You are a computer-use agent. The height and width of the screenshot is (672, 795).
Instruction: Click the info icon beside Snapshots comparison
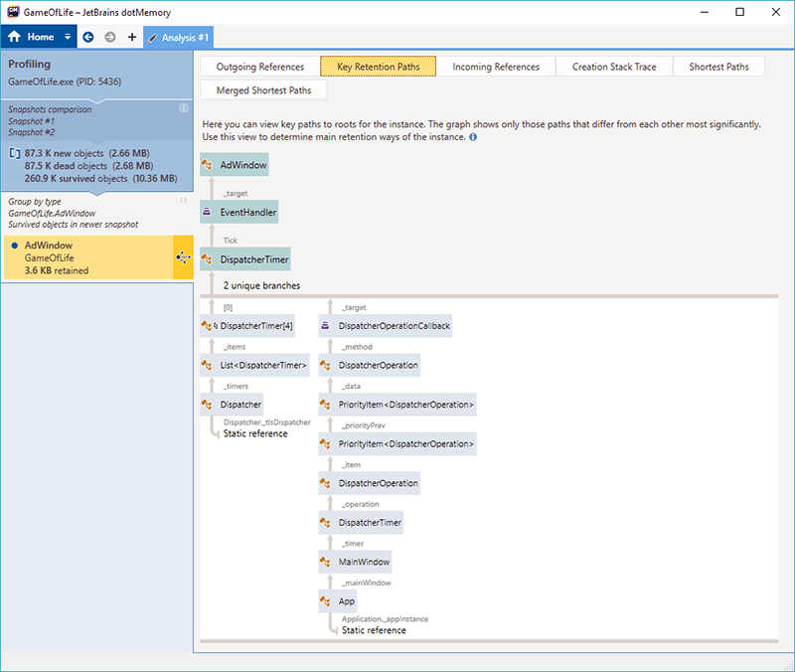[183, 108]
